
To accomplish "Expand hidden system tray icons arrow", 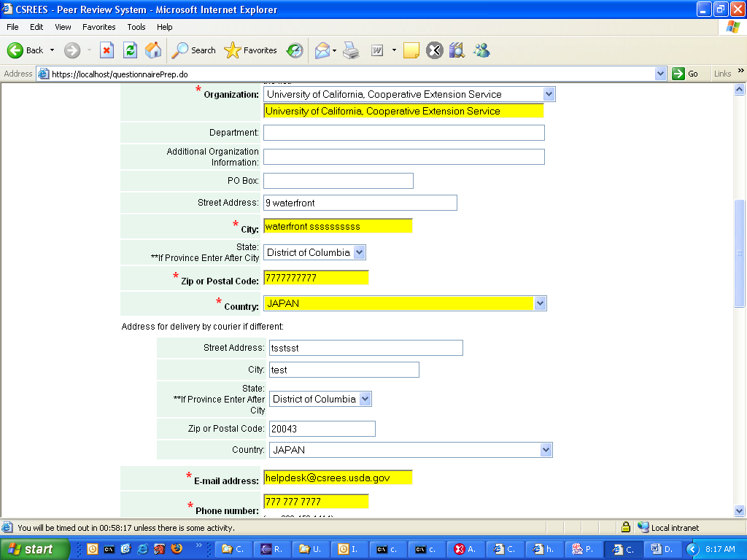I will [692, 550].
